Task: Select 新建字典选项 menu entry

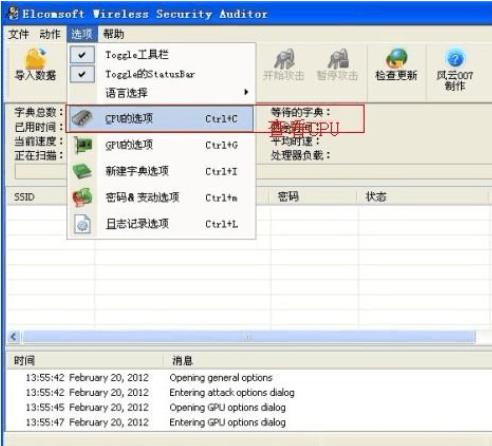Action: (x=161, y=171)
